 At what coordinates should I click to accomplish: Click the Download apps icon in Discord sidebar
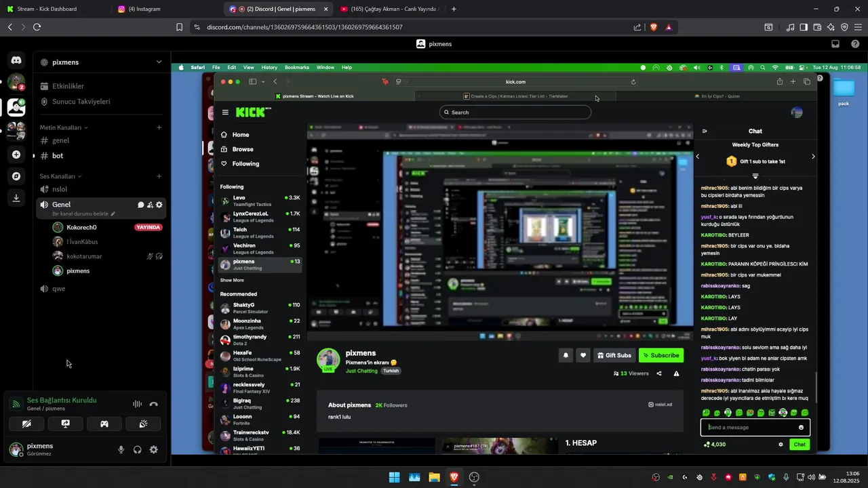(x=16, y=198)
